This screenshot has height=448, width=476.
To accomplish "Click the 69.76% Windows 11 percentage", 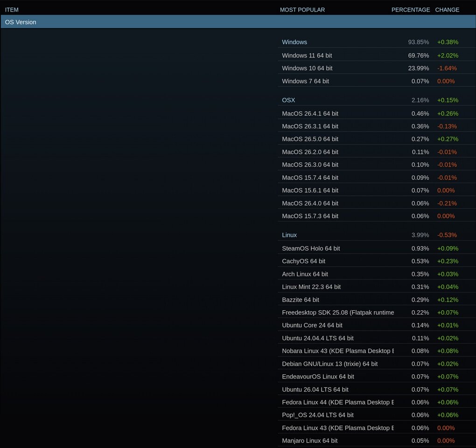I will (x=418, y=56).
